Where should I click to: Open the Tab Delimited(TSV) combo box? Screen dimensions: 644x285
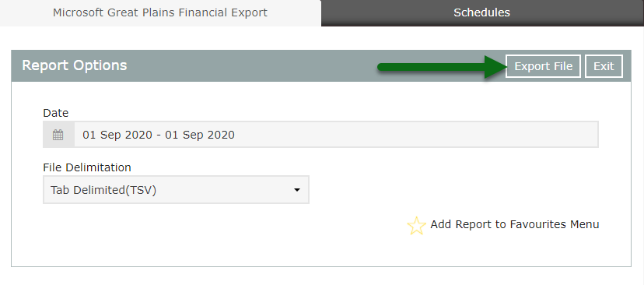(x=177, y=189)
